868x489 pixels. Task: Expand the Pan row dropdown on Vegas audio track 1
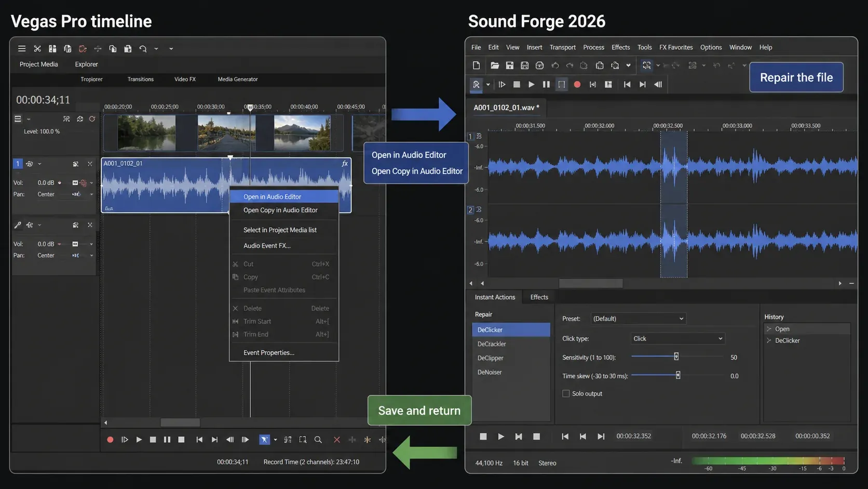click(91, 194)
